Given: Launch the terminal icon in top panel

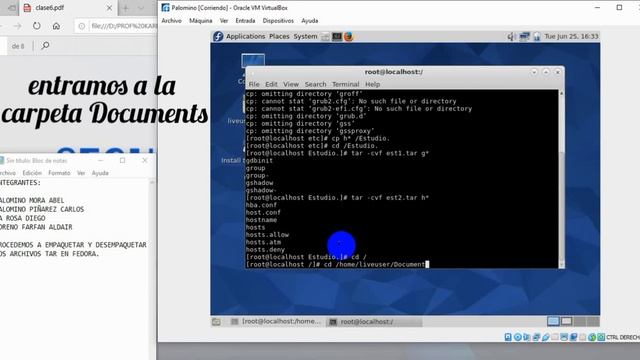Looking at the screenshot, I should (337, 37).
